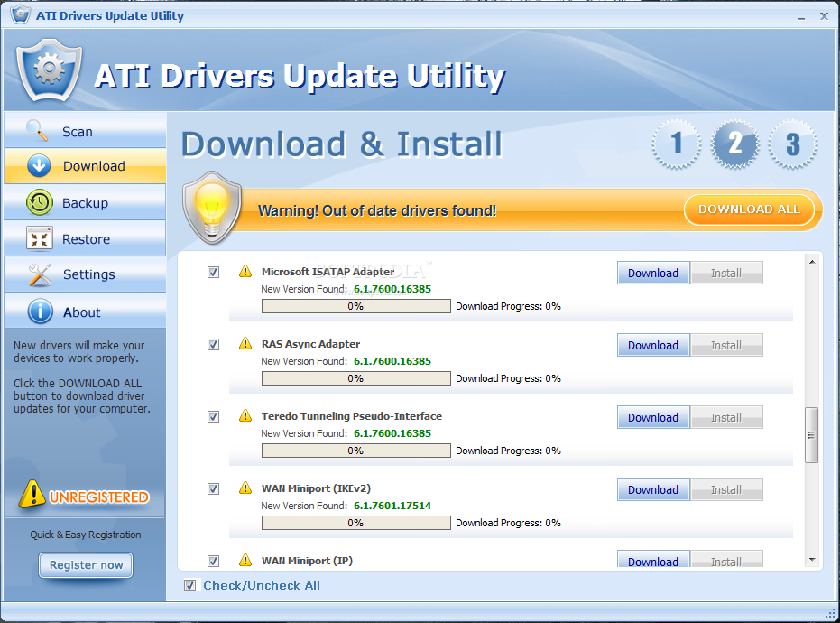
Task: Download the Teredo Tunneling Pseudo-Interface driver
Action: 653,417
